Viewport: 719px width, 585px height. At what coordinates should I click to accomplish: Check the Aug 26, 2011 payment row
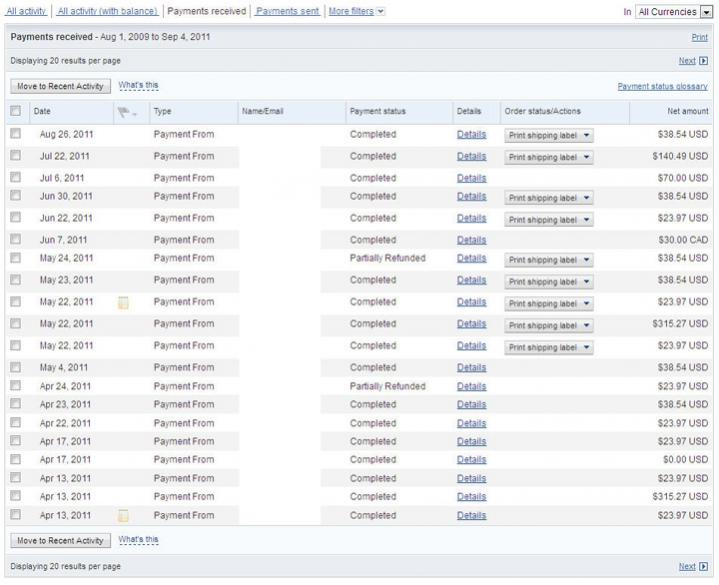pyautogui.click(x=15, y=134)
